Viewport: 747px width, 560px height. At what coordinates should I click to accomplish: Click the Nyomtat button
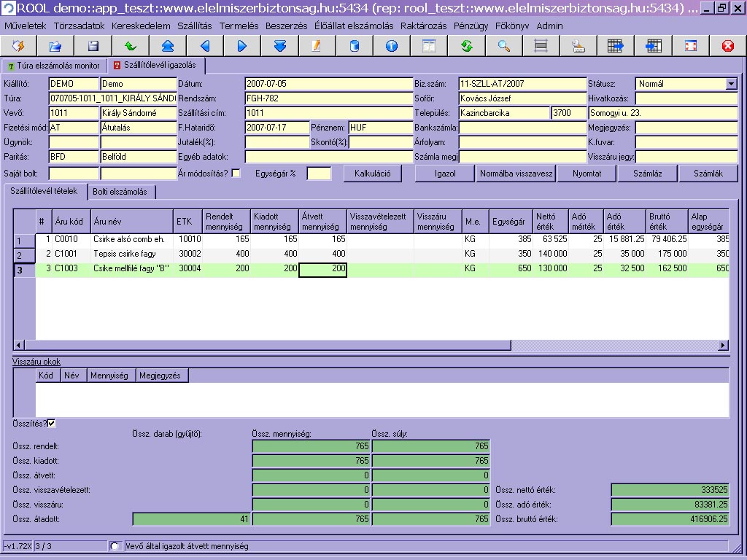pyautogui.click(x=587, y=174)
